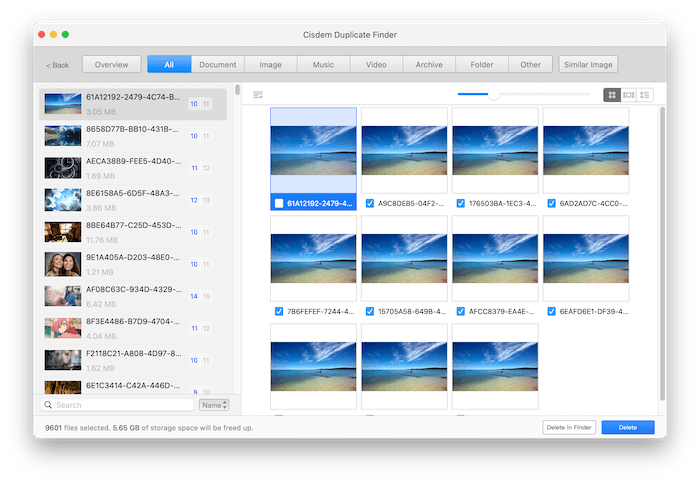Open the Name sort dropdown
This screenshot has height=482, width=700.
213,405
